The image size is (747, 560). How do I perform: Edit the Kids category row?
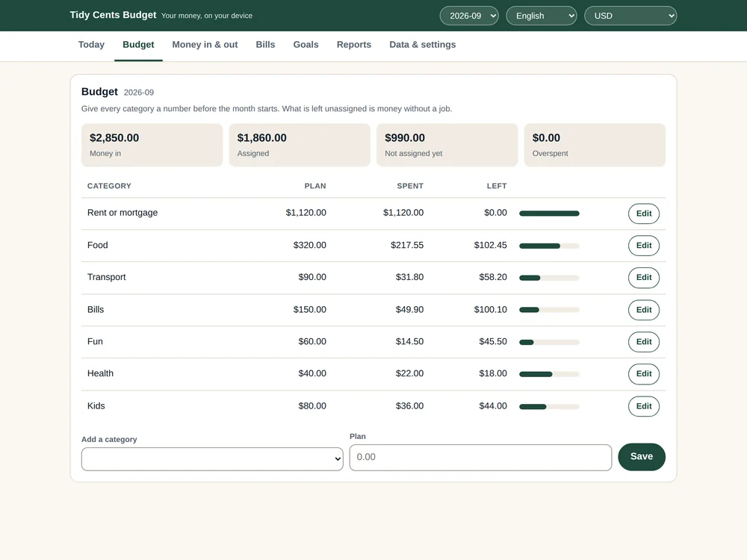point(644,406)
